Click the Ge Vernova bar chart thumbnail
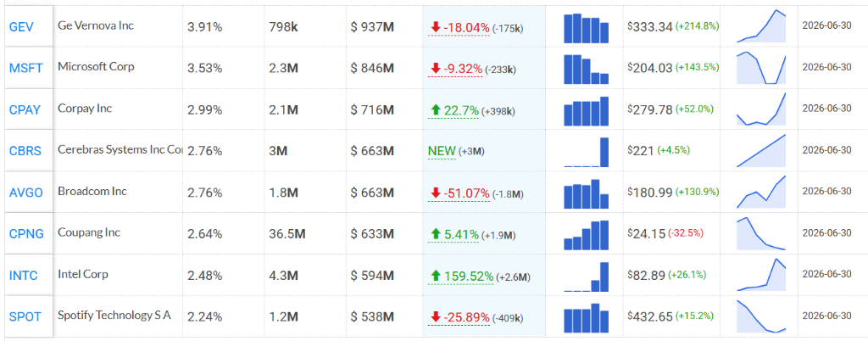 (587, 28)
